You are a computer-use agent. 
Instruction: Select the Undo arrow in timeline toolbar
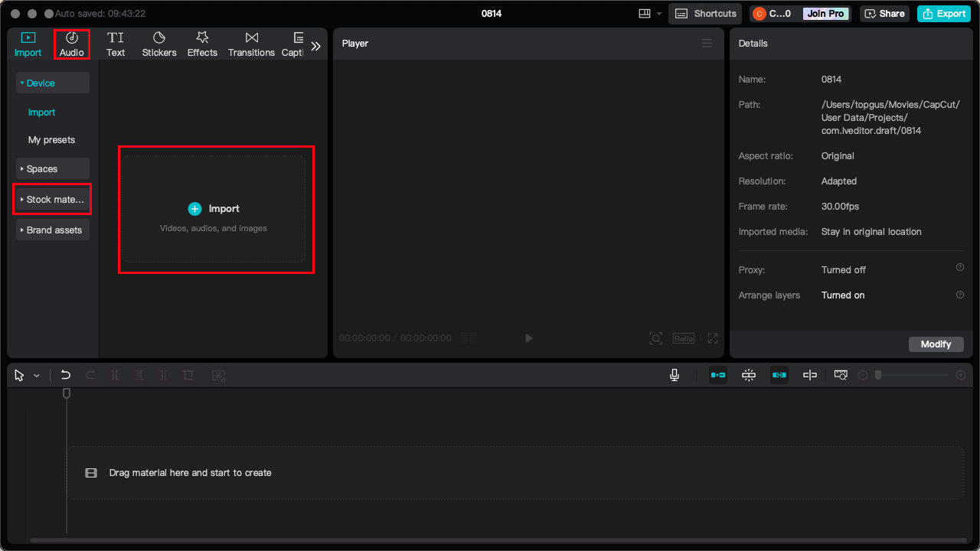pos(65,375)
